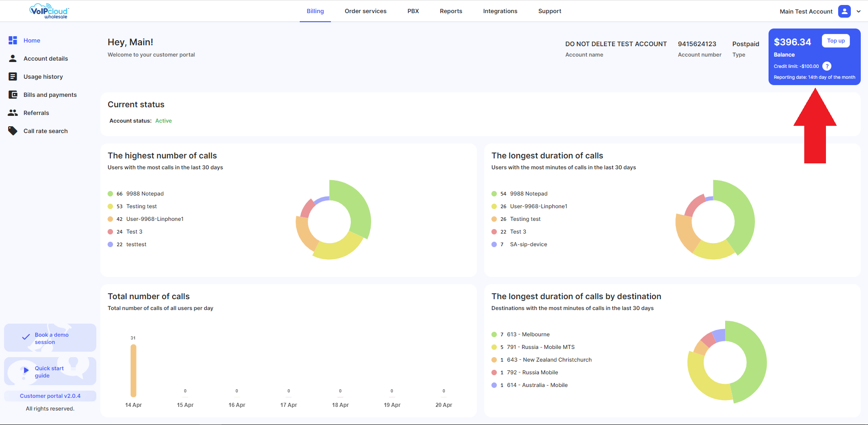Click the Top up button

[836, 41]
